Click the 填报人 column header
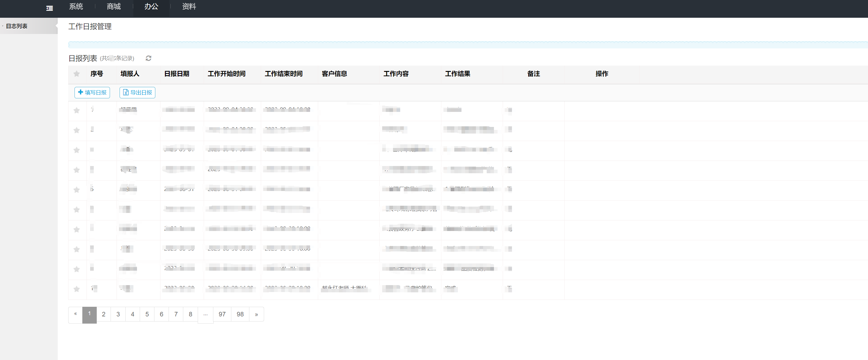The image size is (868, 360). (x=130, y=74)
